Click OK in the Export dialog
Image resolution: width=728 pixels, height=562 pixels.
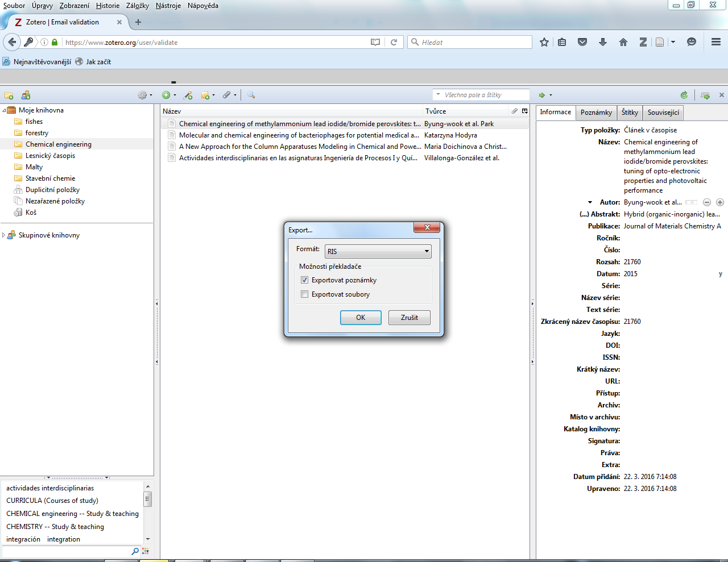pos(361,318)
